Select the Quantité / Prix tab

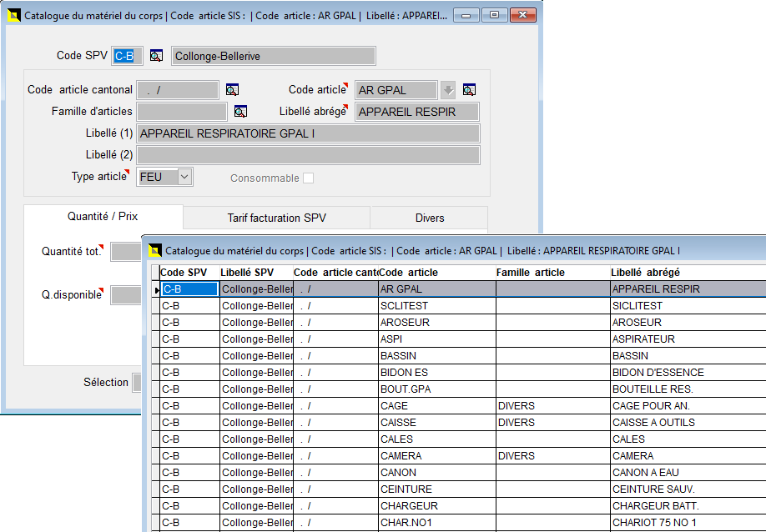pos(103,217)
